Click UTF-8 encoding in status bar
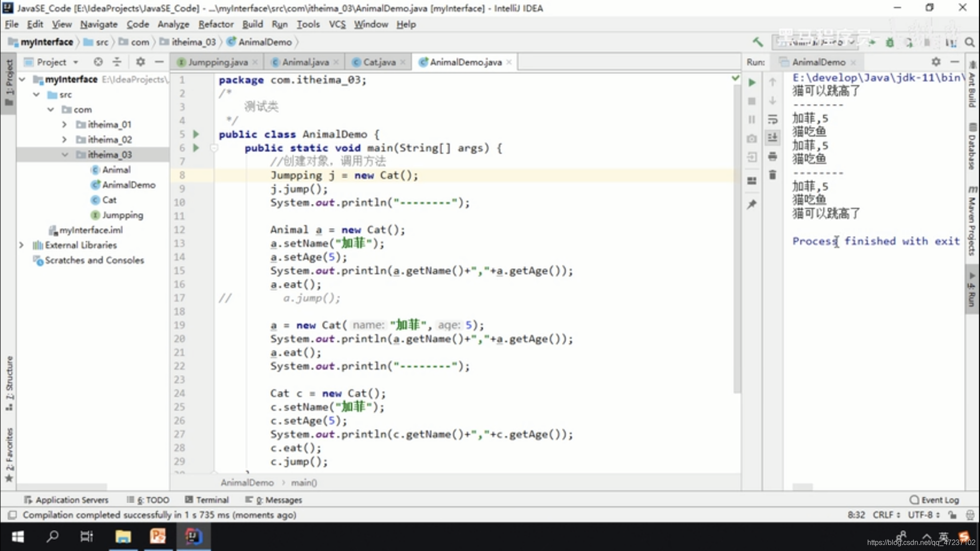 coord(924,515)
